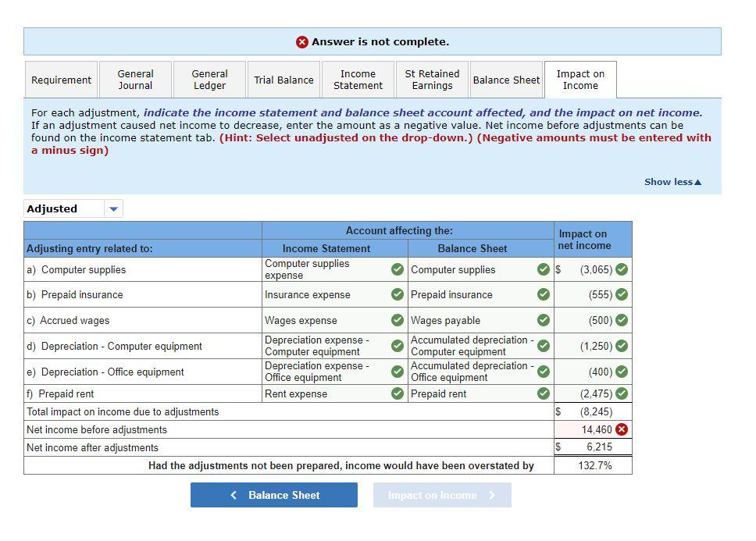This screenshot has width=756, height=541.
Task: Click green checkmark beside Computer supplies balance sheet
Action: point(544,269)
